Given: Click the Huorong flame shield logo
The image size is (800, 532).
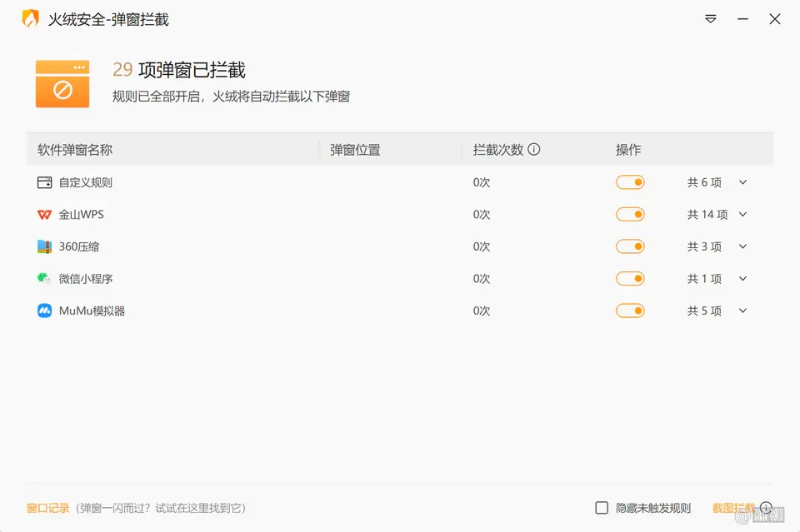Looking at the screenshot, I should (31, 19).
